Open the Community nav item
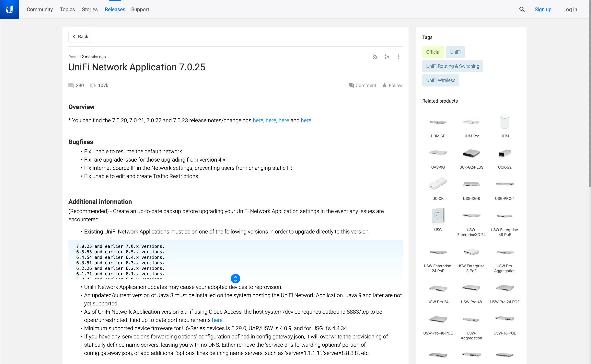 pos(40,9)
